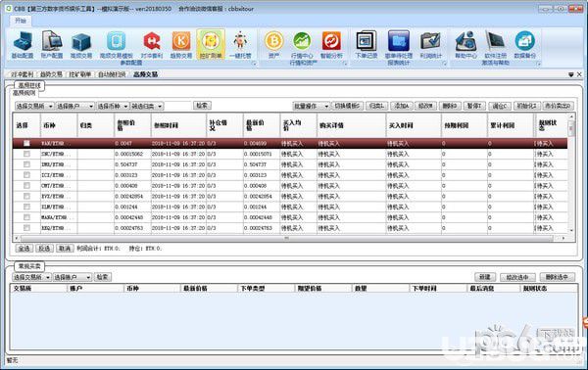Open the 数据备份 backup icon

coord(524,45)
